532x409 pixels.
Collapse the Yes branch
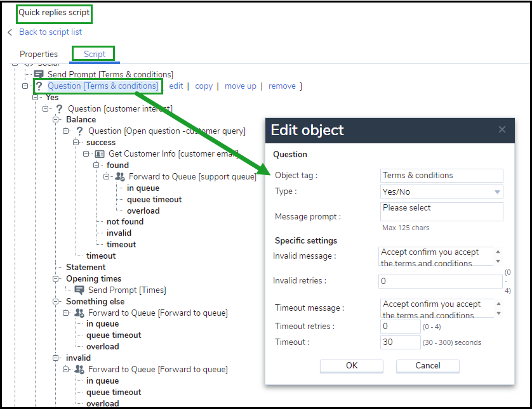(x=36, y=98)
